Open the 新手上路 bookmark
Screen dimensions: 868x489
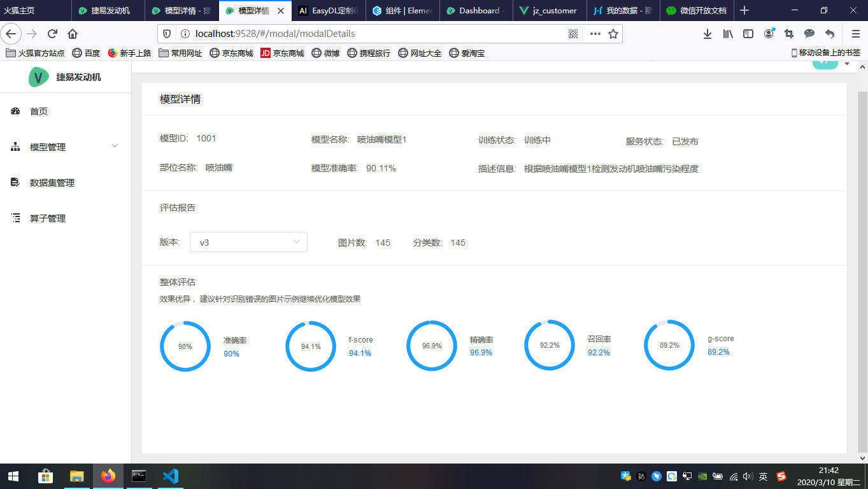129,53
